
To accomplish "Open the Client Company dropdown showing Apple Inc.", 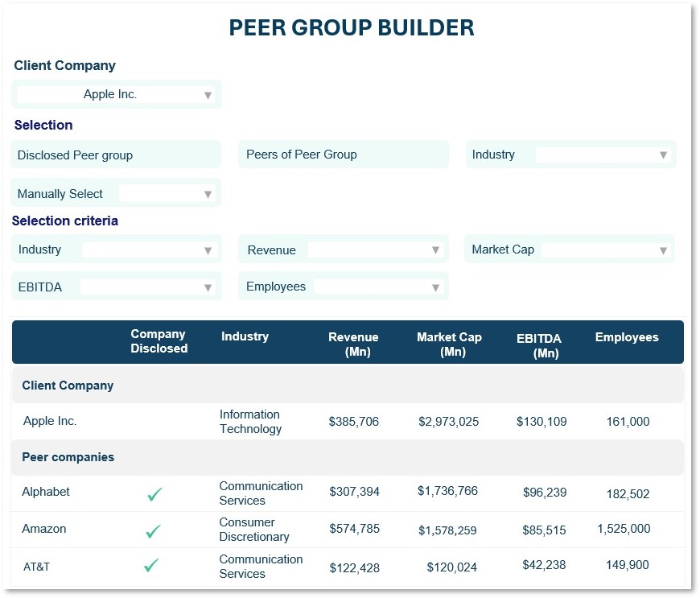I will tap(207, 95).
